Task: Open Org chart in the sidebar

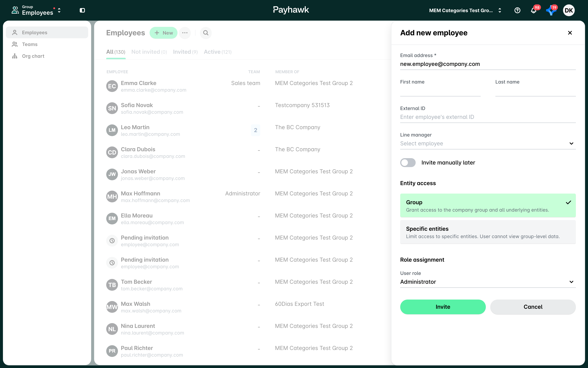Action: click(x=47, y=56)
